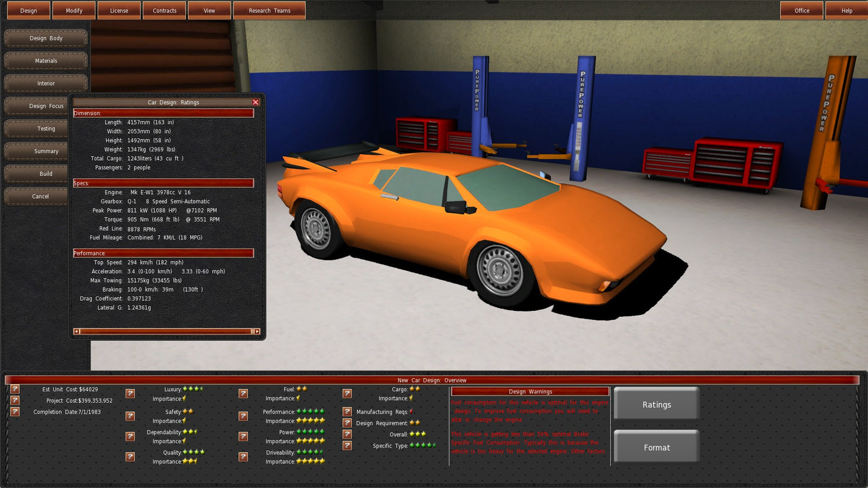Open the Research Teams menu
The image size is (868, 488).
pos(269,10)
